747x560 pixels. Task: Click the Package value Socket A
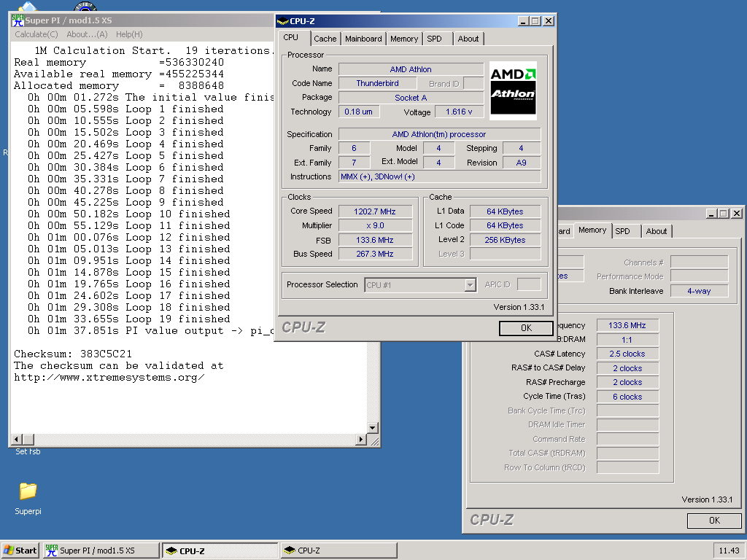coord(411,98)
